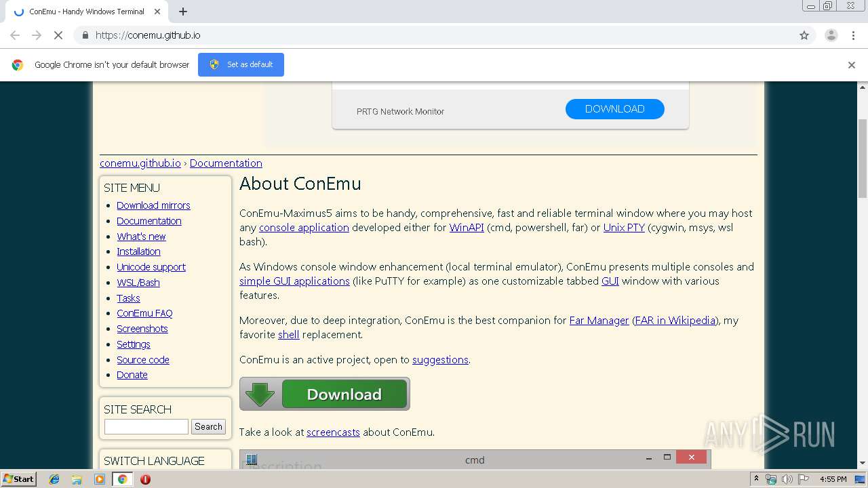Bookmark this page with the star icon

pos(804,35)
